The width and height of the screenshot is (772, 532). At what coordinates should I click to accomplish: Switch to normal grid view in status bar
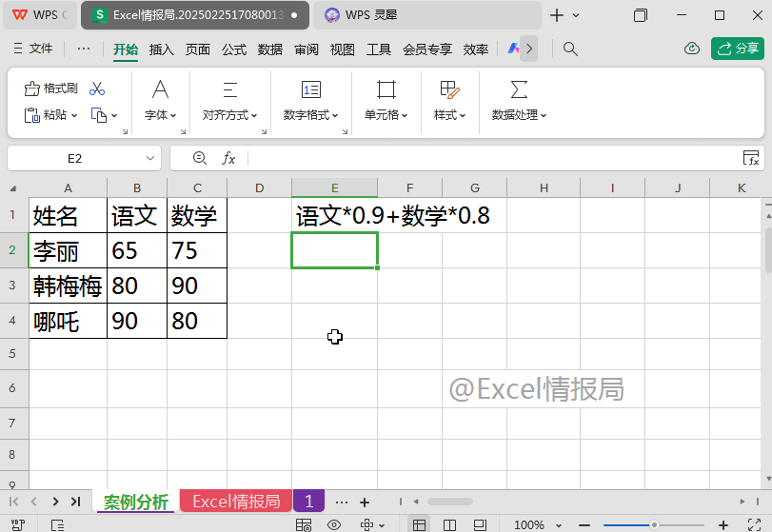[419, 524]
